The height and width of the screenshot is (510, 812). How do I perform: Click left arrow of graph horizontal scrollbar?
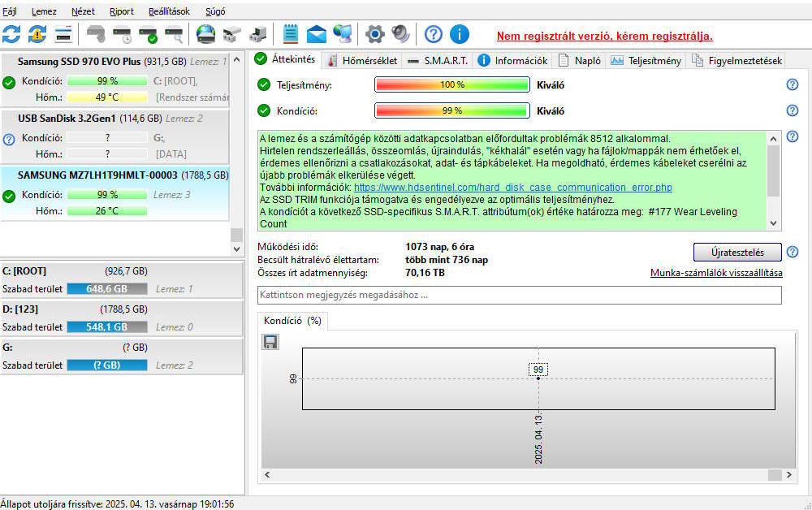267,474
